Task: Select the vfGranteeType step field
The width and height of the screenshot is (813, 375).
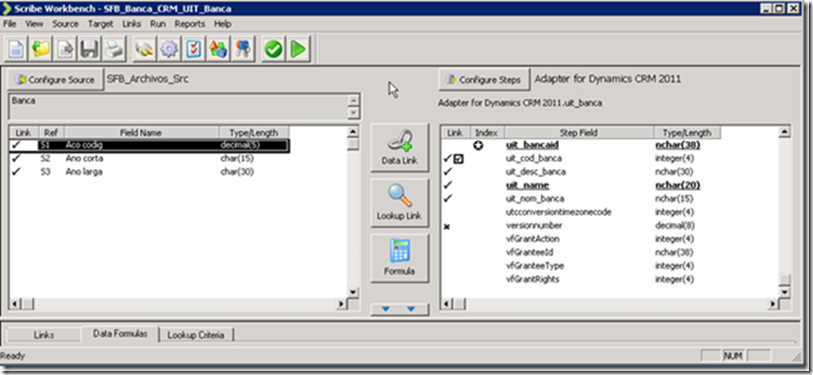Action: coord(535,266)
